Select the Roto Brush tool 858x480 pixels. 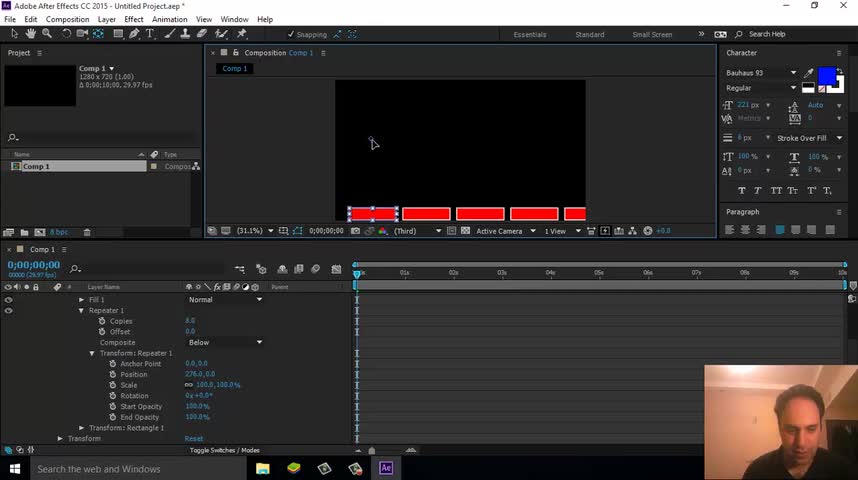tap(221, 34)
